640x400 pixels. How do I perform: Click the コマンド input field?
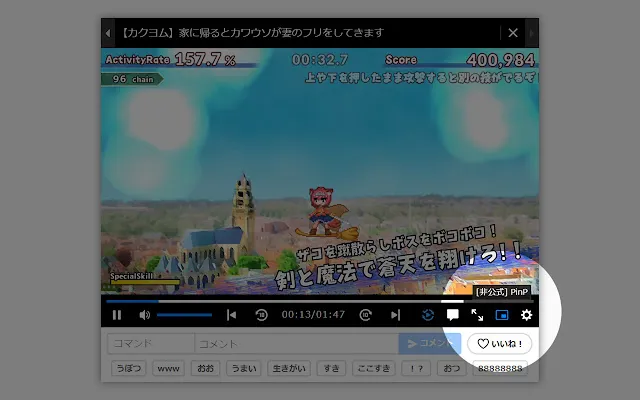coord(150,343)
